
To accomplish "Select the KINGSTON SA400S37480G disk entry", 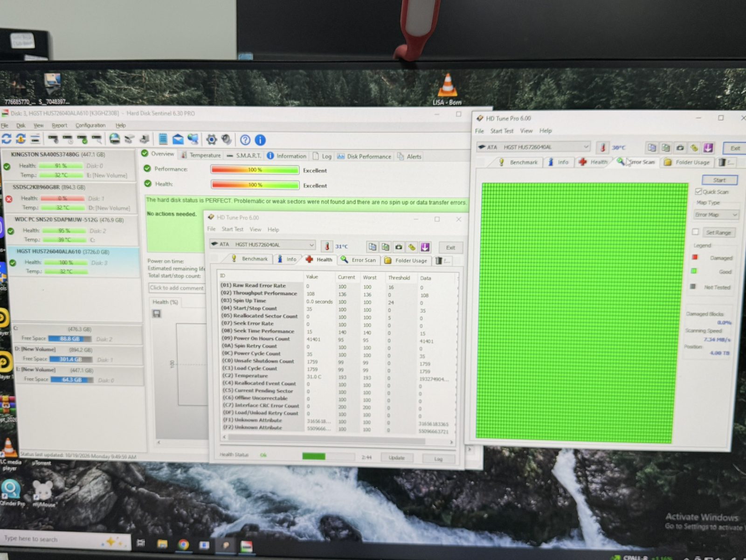I will [x=70, y=165].
